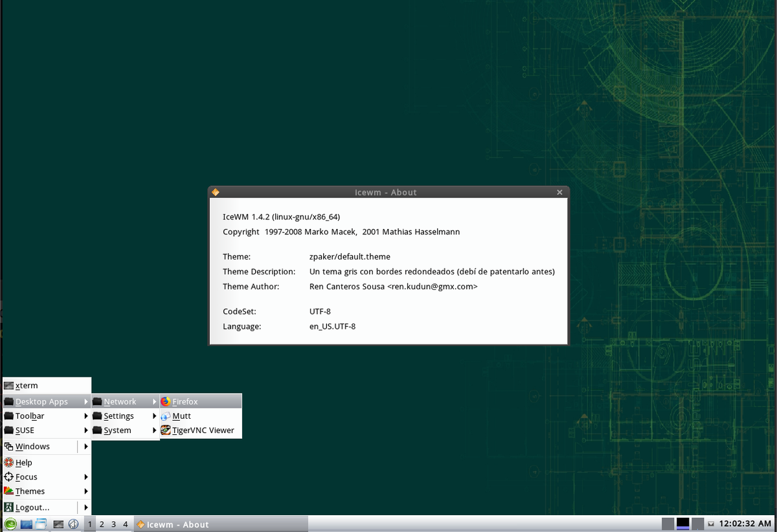Open the window list icon in taskbar
Screen dimensions: 777x532
(x=41, y=524)
